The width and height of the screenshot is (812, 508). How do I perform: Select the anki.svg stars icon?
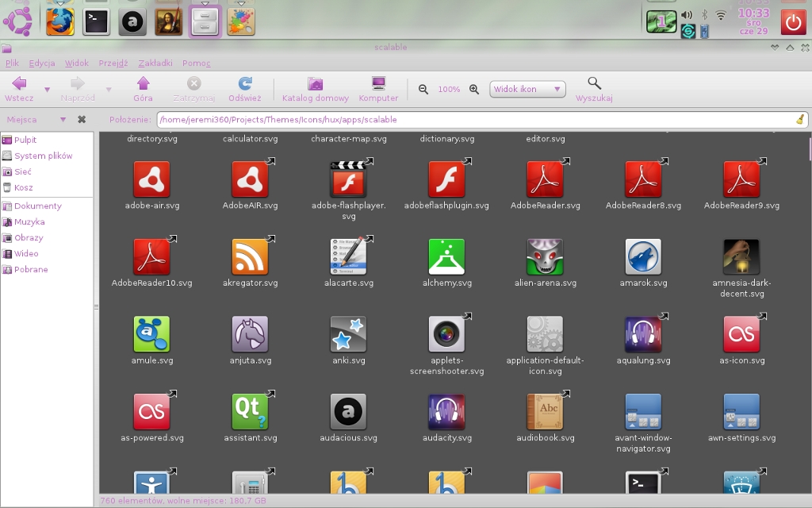pyautogui.click(x=349, y=334)
